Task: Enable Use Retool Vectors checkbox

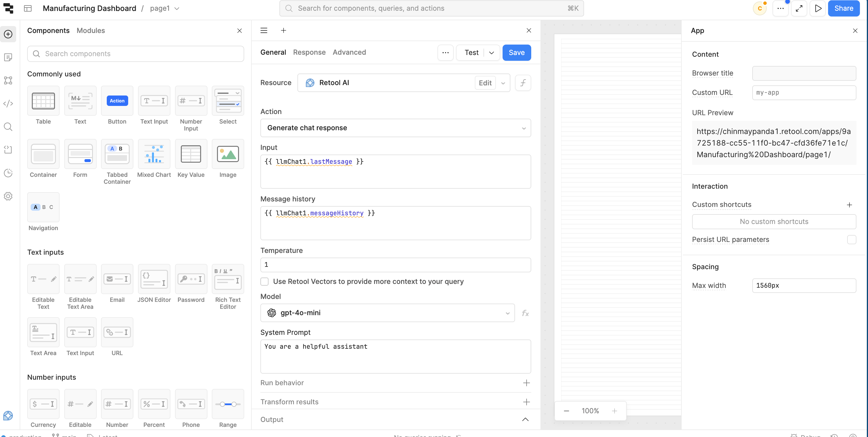Action: point(264,281)
